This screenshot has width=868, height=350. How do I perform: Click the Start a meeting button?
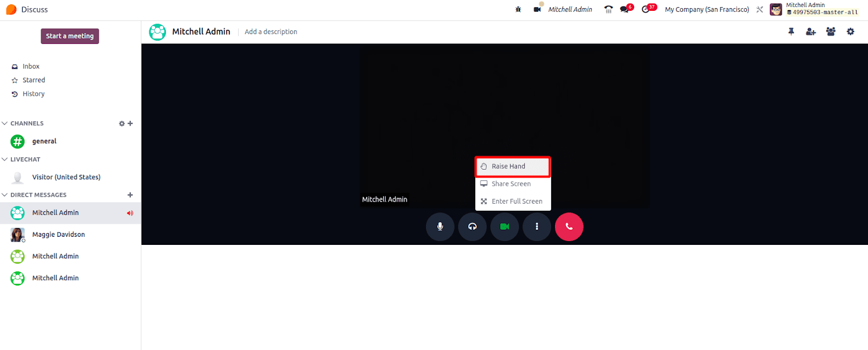pyautogui.click(x=69, y=36)
